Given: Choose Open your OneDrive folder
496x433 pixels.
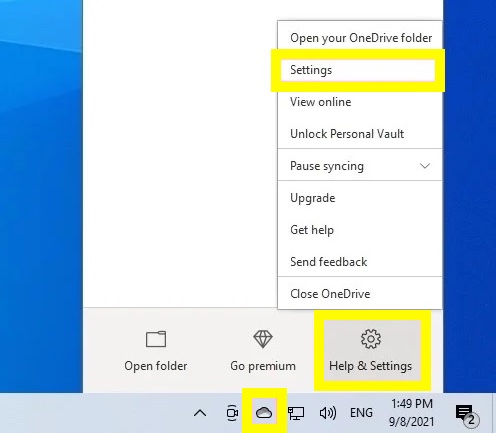Looking at the screenshot, I should tap(360, 38).
